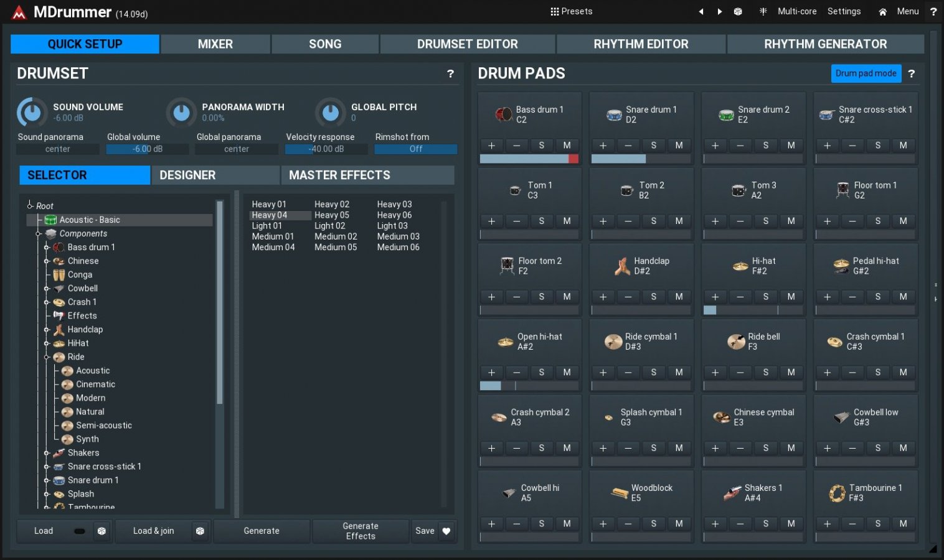Open the home icon in the top bar
The height and width of the screenshot is (560, 944).
(x=882, y=12)
